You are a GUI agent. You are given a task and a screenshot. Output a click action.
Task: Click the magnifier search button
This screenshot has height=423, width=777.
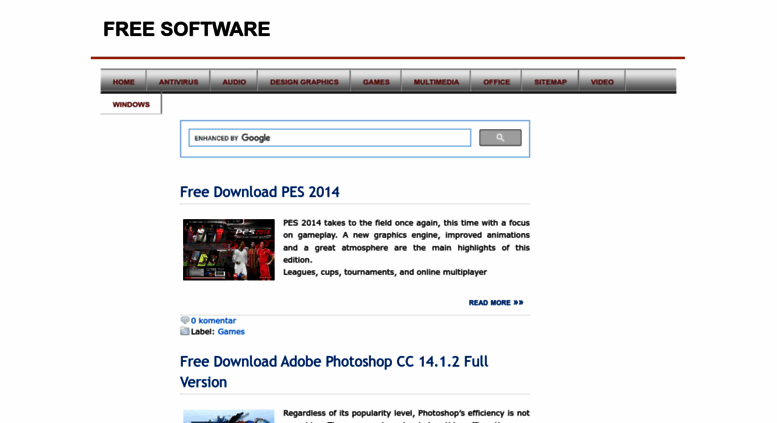coord(500,138)
